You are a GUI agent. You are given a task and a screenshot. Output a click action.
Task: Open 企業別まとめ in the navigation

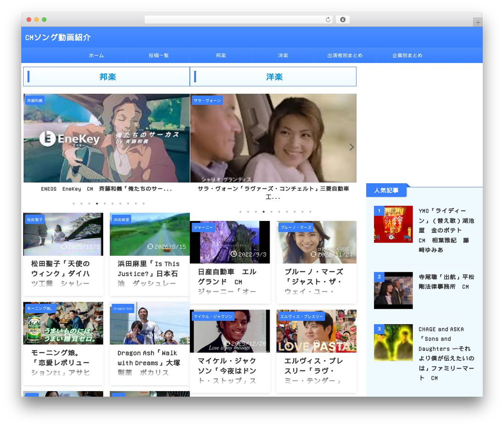407,56
